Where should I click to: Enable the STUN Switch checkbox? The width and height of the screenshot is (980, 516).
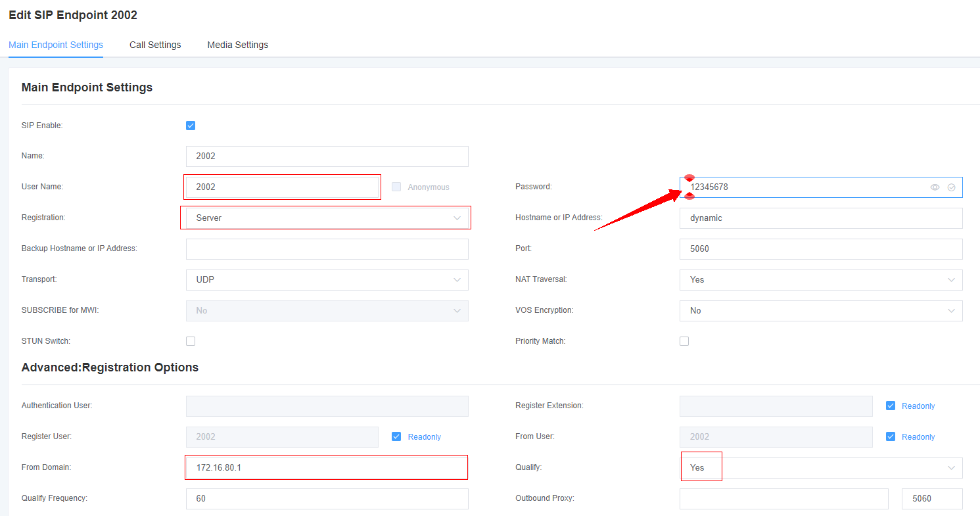tap(191, 341)
